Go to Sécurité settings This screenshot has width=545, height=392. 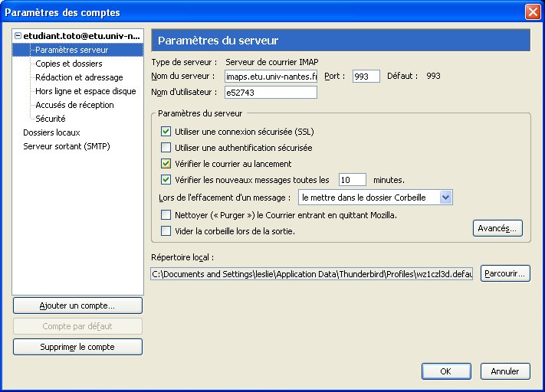click(50, 119)
